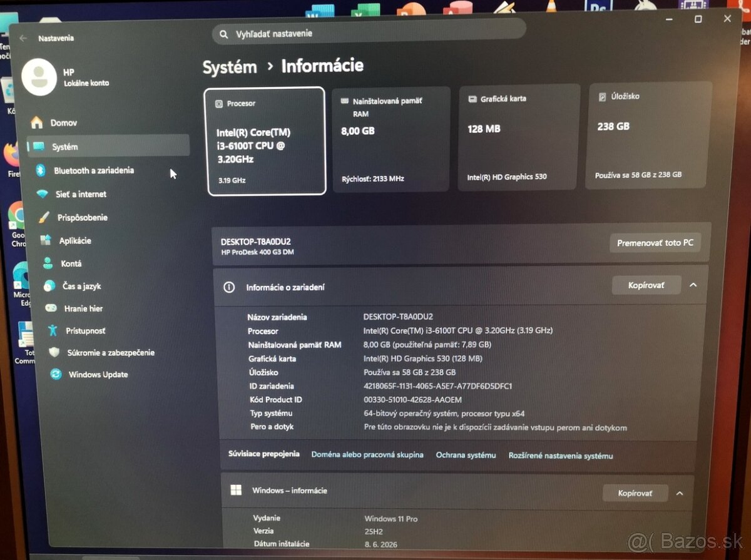
Task: Click the shield icon for Súkromie a zabezpečenie
Action: [54, 352]
